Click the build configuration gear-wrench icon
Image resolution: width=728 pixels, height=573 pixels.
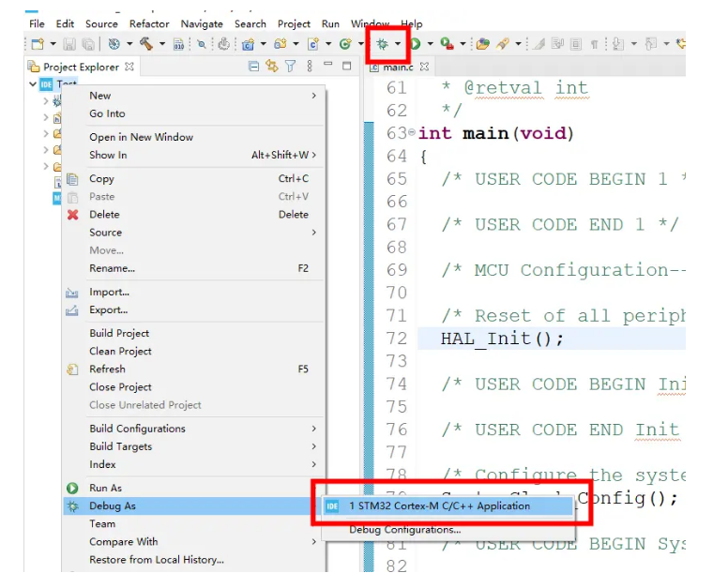click(x=114, y=44)
